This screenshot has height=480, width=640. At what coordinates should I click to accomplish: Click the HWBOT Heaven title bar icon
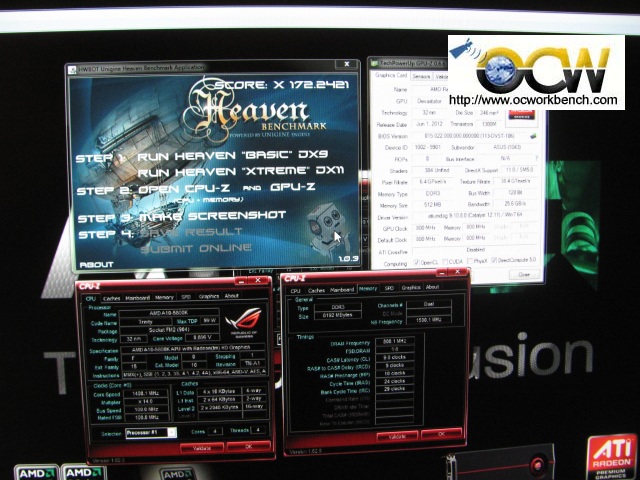[73, 69]
